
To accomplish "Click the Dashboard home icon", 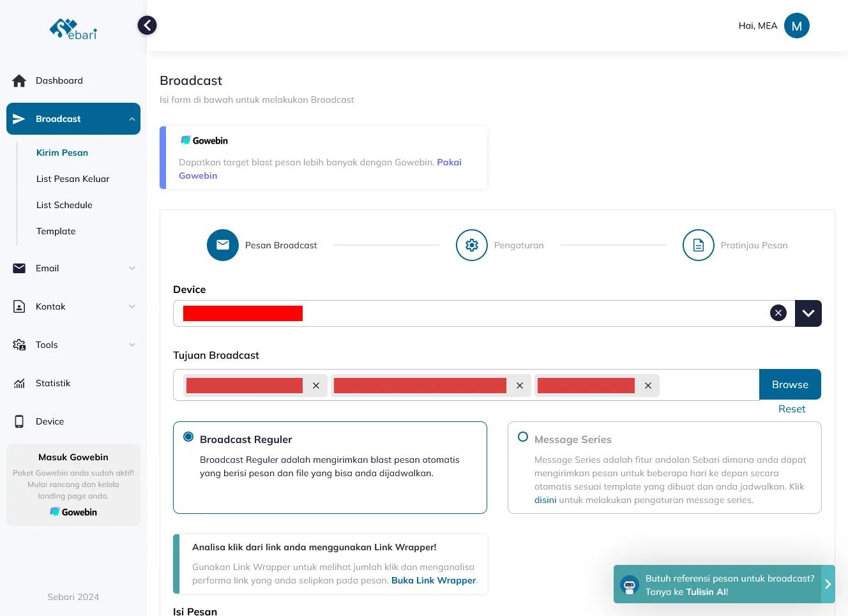I will 19,81.
